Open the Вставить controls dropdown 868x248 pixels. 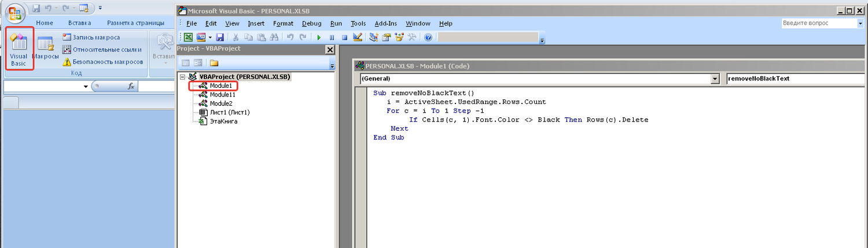pyautogui.click(x=164, y=49)
